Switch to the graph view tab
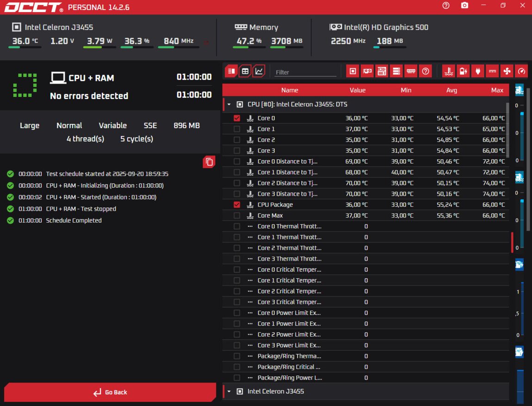 tap(259, 71)
